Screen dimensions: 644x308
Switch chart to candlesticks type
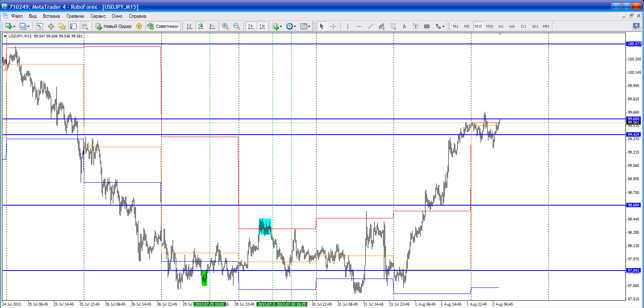pyautogui.click(x=201, y=26)
